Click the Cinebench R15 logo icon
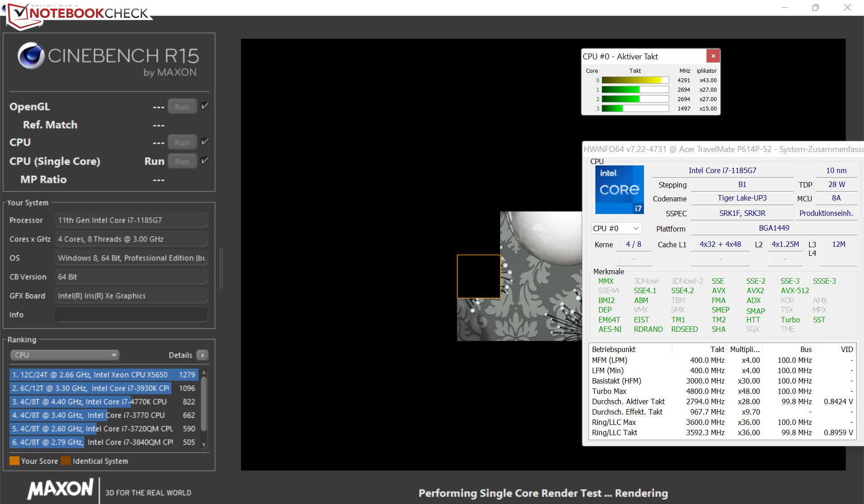864x504 pixels. (x=31, y=56)
